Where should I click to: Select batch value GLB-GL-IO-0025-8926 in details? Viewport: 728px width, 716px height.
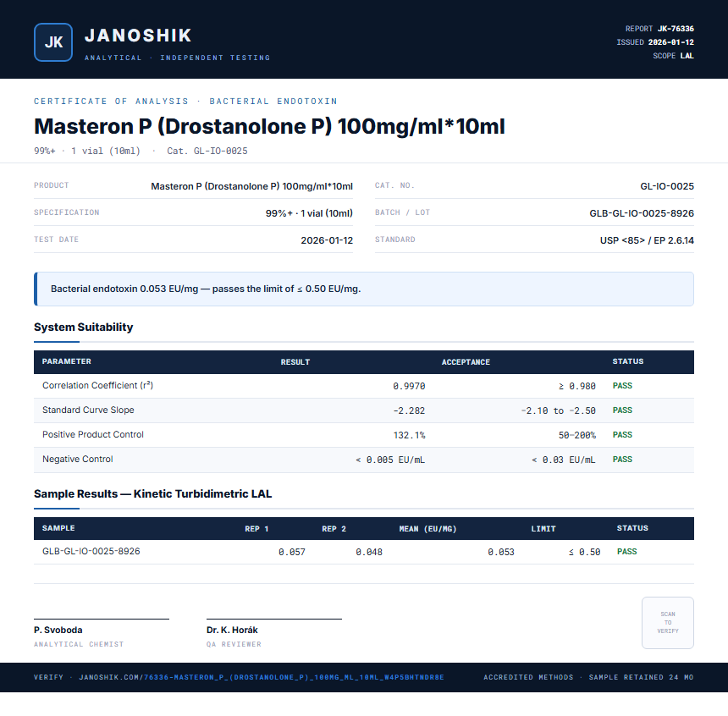[642, 213]
